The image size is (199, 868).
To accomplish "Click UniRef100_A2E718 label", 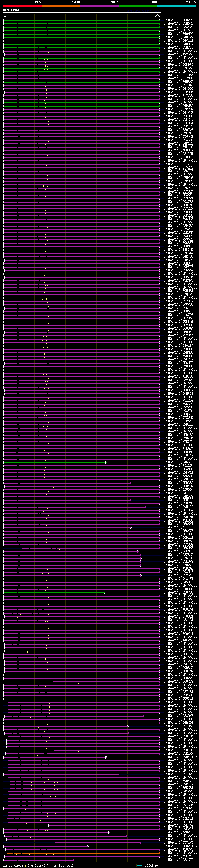I will pyautogui.click(x=178, y=856).
